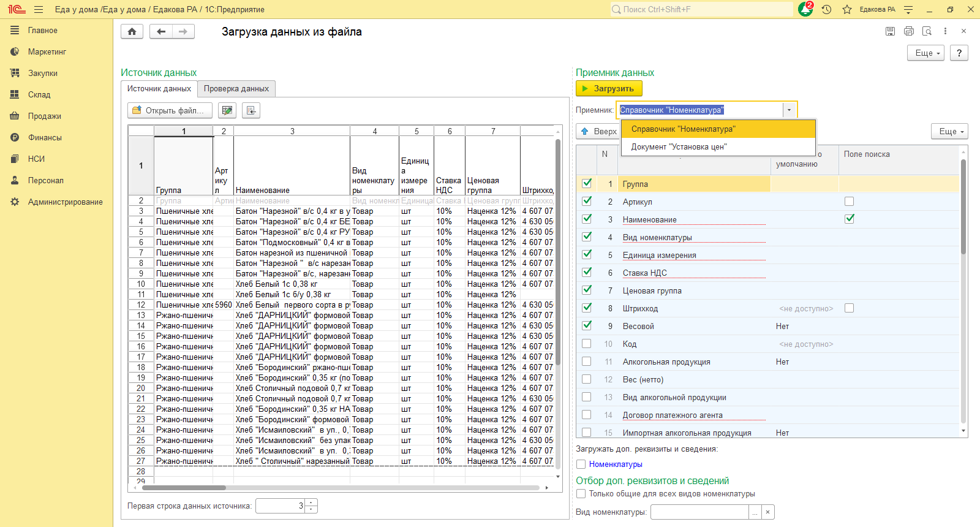Image resolution: width=980 pixels, height=527 pixels.
Task: Select column 3 header in spreadsheet
Action: click(292, 131)
